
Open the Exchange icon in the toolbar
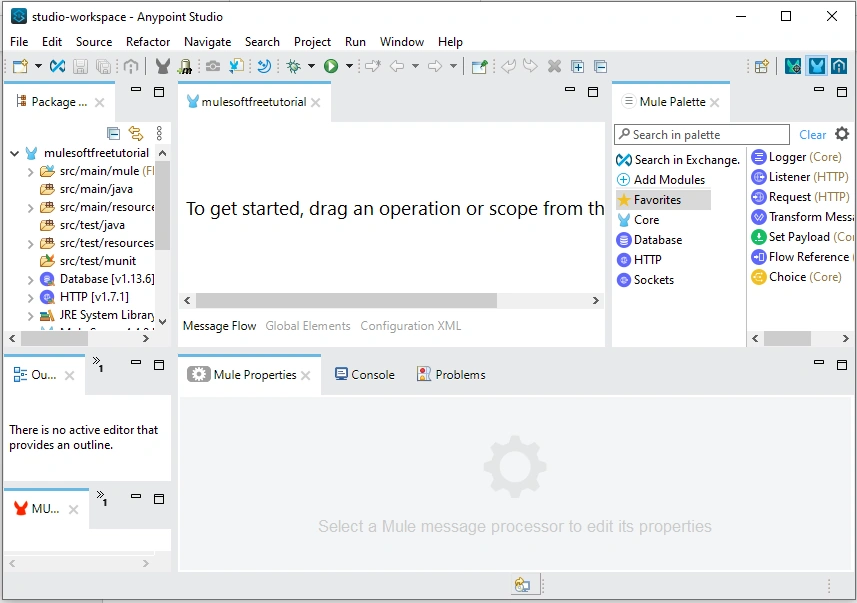coord(57,66)
